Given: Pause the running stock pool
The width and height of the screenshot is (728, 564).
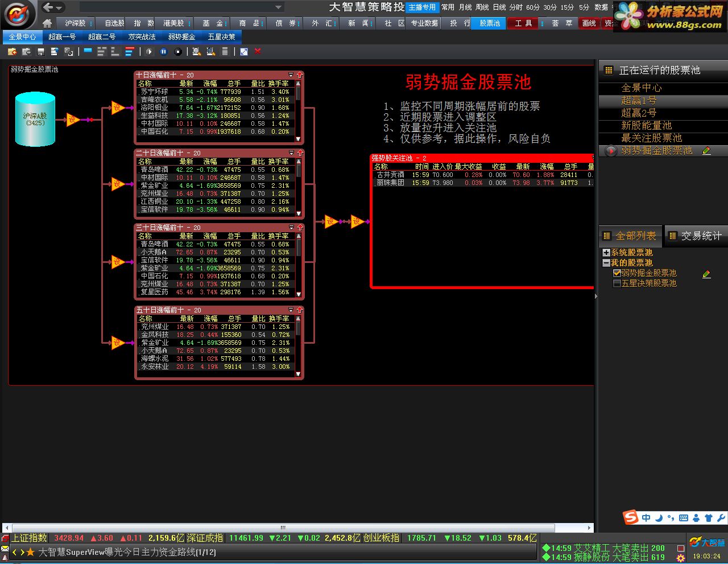Looking at the screenshot, I should tap(164, 52).
